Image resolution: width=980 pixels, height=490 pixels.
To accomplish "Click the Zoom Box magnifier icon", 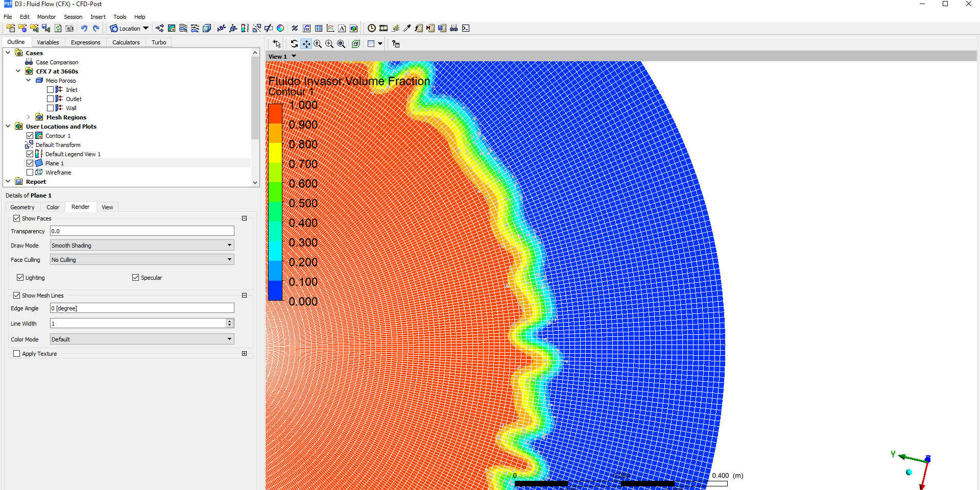I will click(x=329, y=44).
